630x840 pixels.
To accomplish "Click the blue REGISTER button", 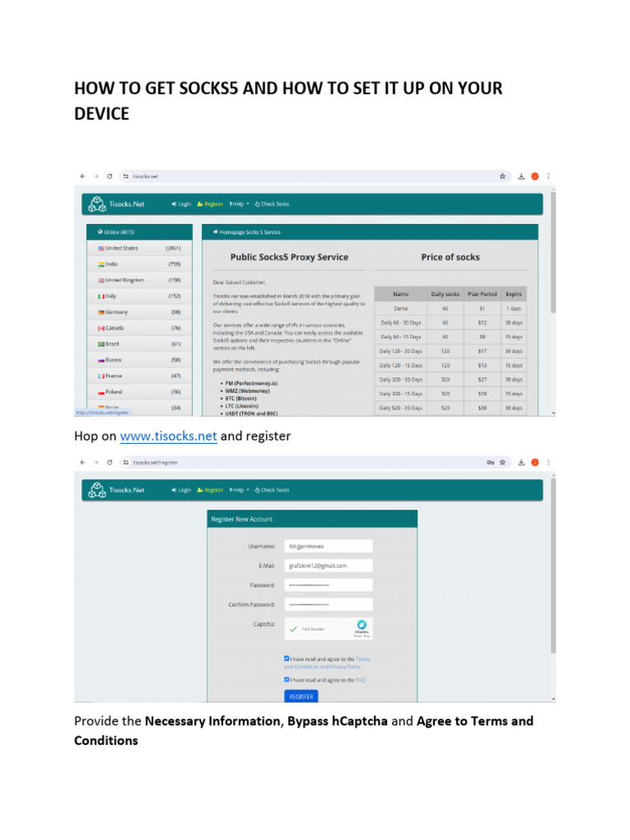I will point(301,696).
